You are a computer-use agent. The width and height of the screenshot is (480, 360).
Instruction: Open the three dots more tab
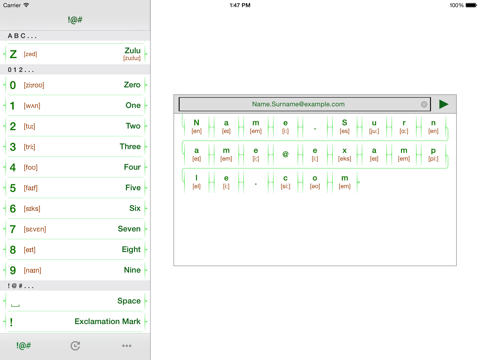[x=127, y=346]
